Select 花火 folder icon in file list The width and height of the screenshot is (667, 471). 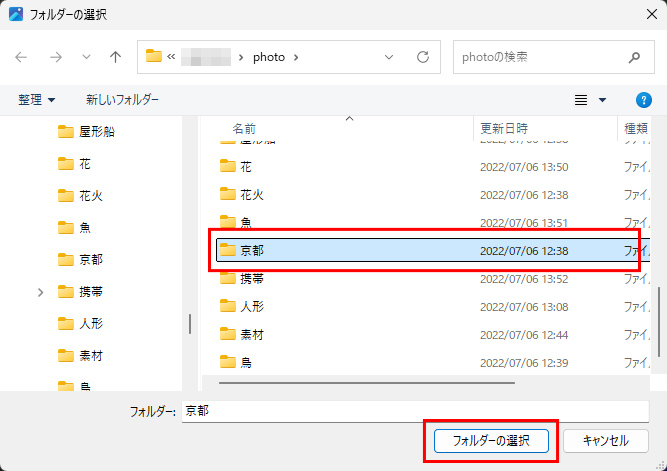point(227,195)
